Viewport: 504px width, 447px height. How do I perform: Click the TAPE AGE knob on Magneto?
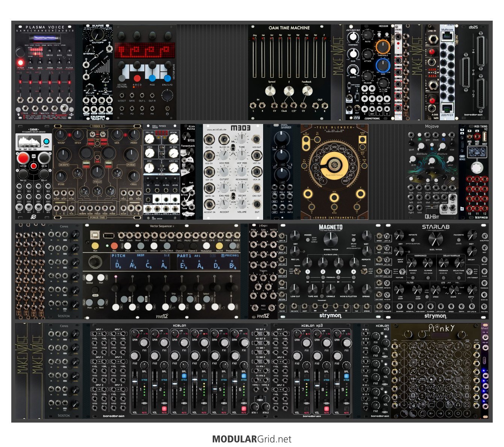click(x=312, y=289)
